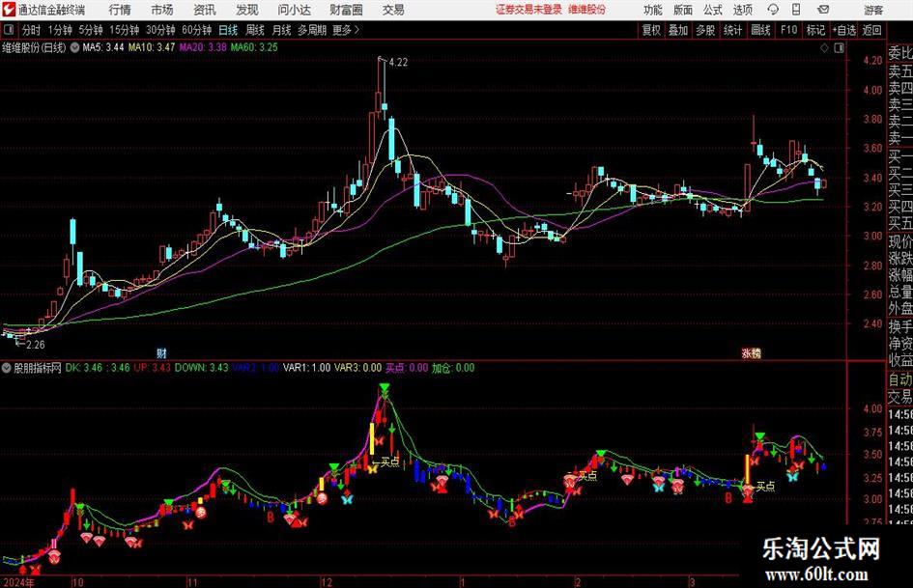Click the 复权 toolbar button

coord(651,30)
